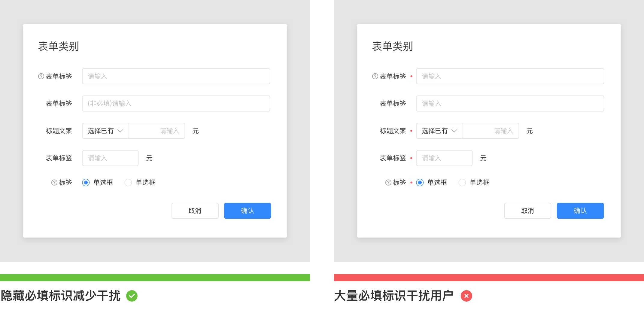Open the 选择已有 dropdown in left form

click(105, 131)
